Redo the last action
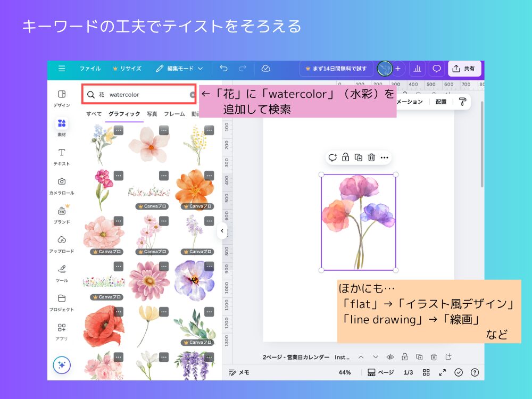The height and width of the screenshot is (399, 532). coord(242,69)
